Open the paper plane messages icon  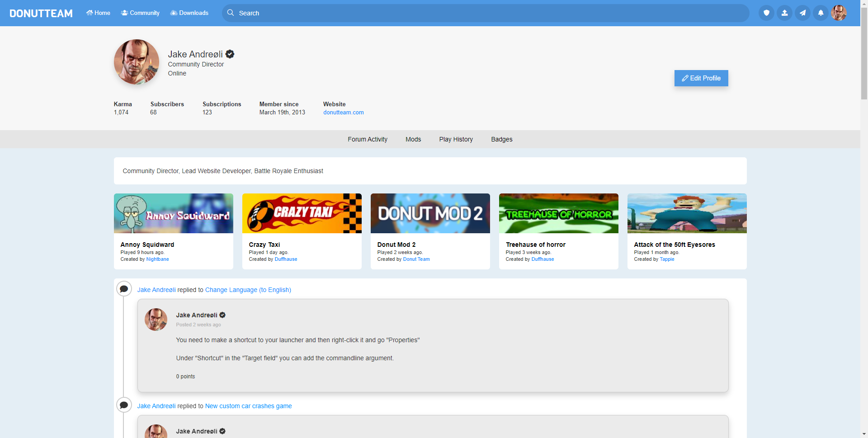(x=802, y=13)
